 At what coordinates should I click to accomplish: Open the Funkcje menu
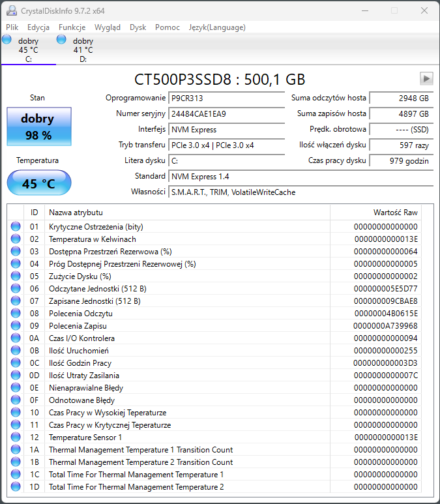tap(72, 27)
